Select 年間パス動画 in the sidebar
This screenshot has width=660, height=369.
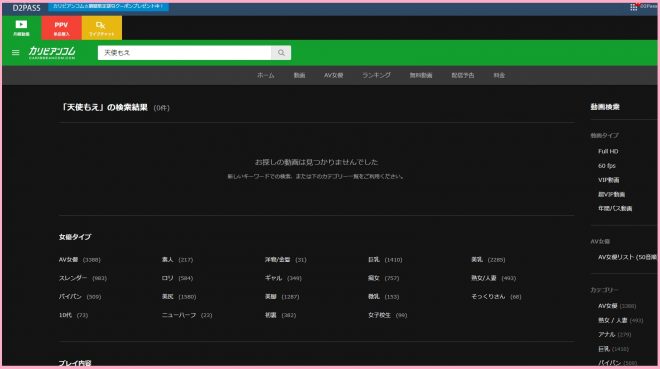click(615, 209)
